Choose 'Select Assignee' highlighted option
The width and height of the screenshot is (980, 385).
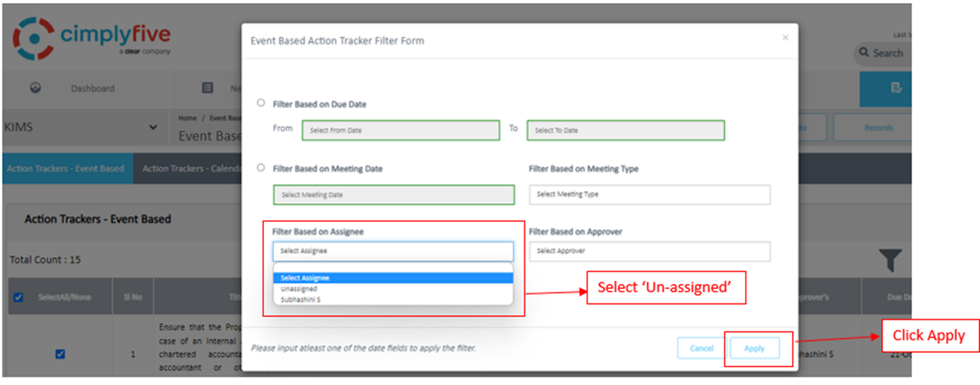(x=393, y=278)
